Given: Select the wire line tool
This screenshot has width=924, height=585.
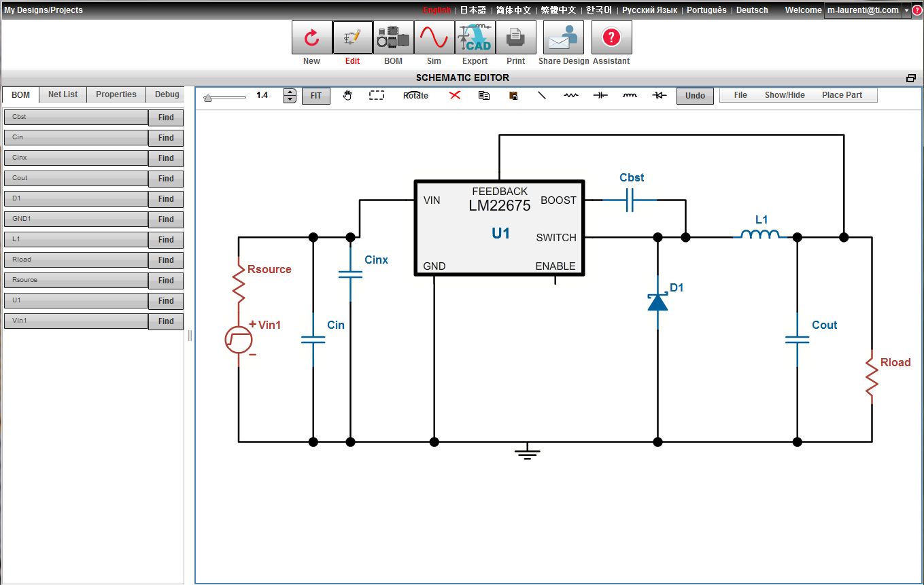Looking at the screenshot, I should (542, 95).
